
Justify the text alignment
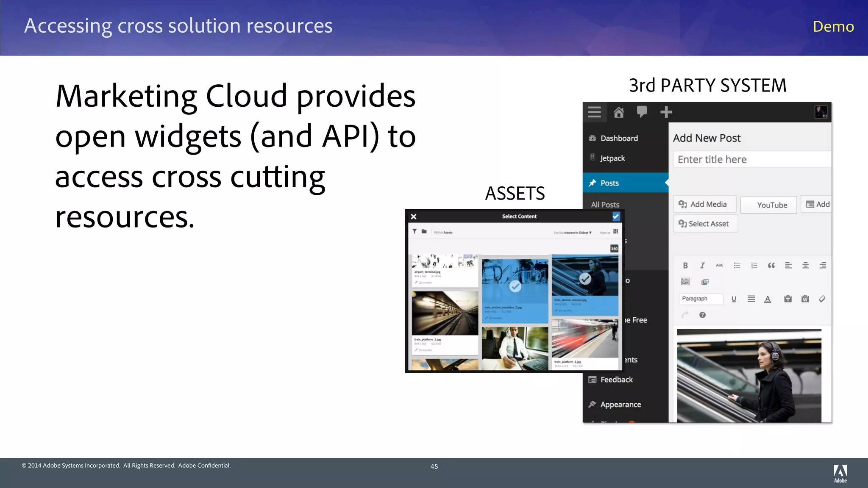click(x=751, y=299)
